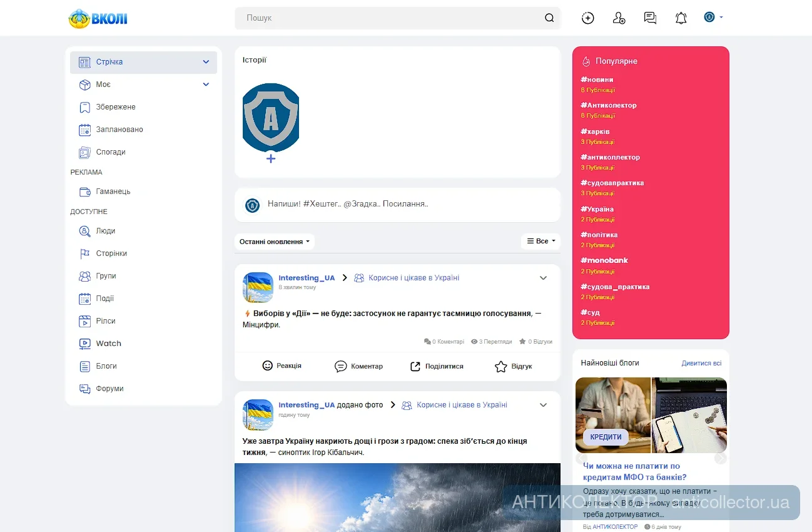Open Interesting_UA profile from first post
812x532 pixels.
307,278
